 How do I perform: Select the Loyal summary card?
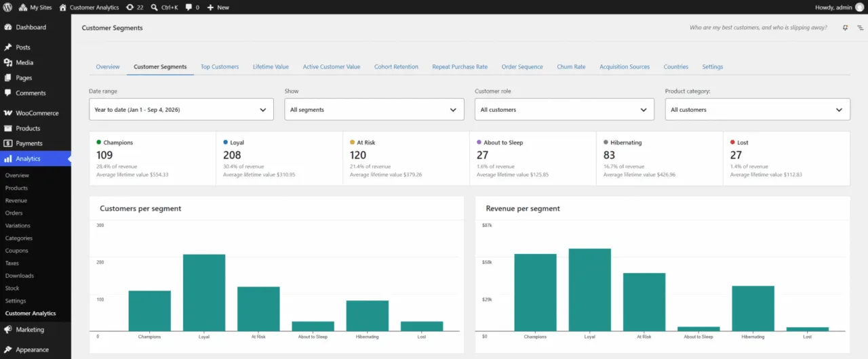(279, 159)
